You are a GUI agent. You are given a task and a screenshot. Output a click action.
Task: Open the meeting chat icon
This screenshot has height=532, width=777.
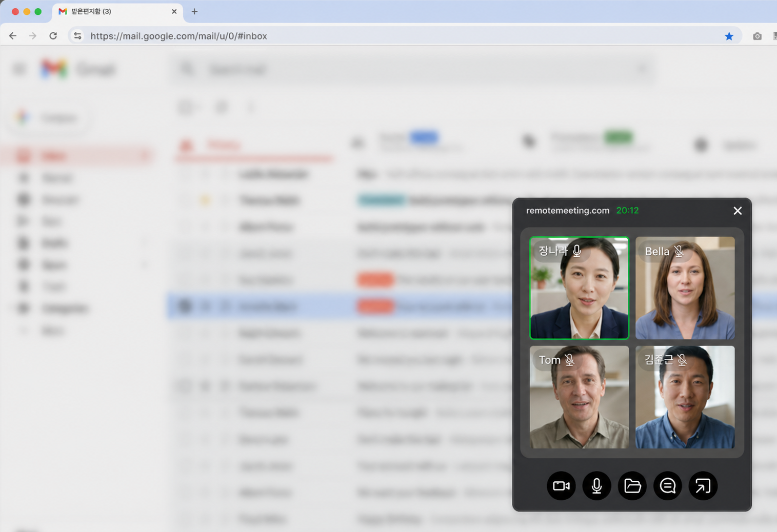coord(667,485)
